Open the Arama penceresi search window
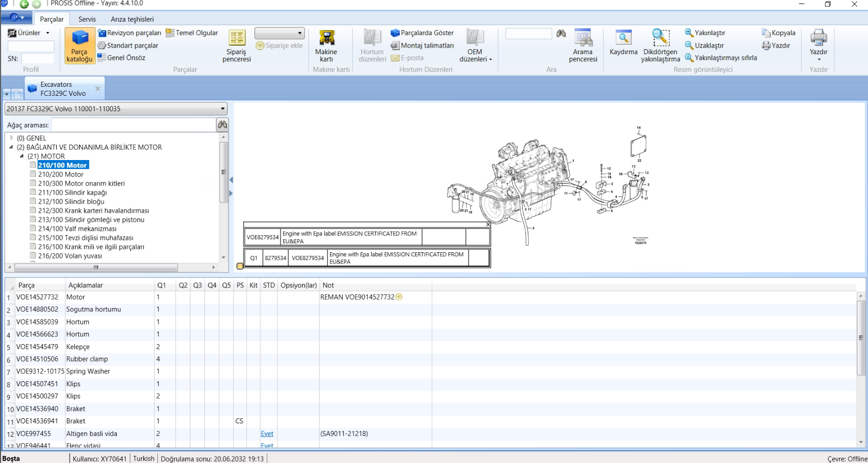Viewport: 868px width, 463px height. (583, 46)
